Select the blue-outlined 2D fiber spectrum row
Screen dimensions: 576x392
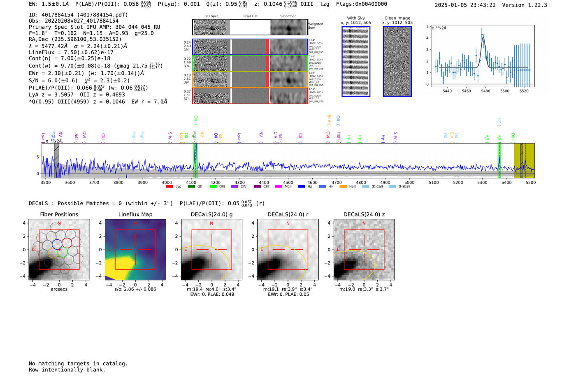(250, 47)
